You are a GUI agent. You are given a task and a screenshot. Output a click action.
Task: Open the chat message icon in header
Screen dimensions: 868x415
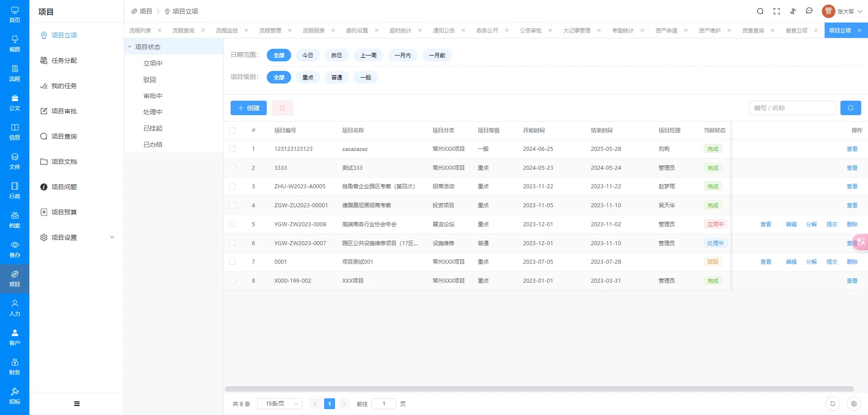click(809, 11)
